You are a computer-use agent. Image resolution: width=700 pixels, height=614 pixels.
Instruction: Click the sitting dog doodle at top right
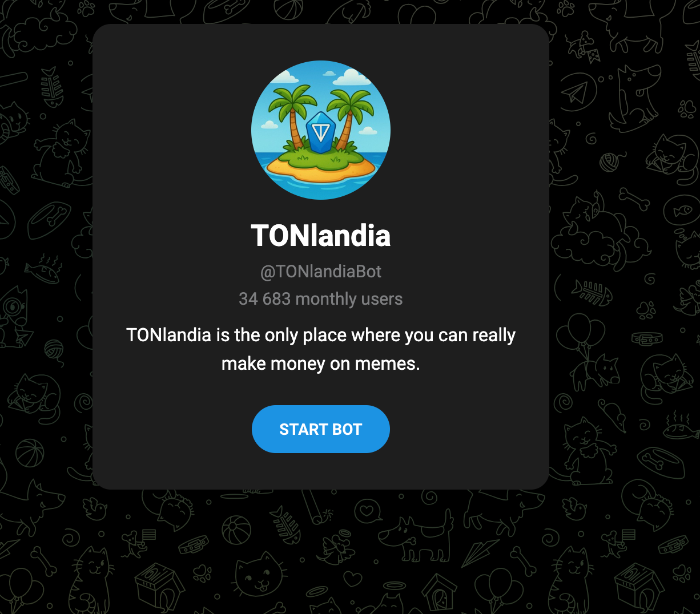pyautogui.click(x=633, y=97)
